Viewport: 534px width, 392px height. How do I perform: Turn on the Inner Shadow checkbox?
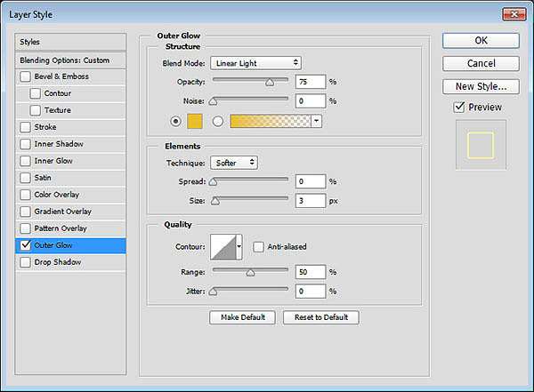(25, 144)
